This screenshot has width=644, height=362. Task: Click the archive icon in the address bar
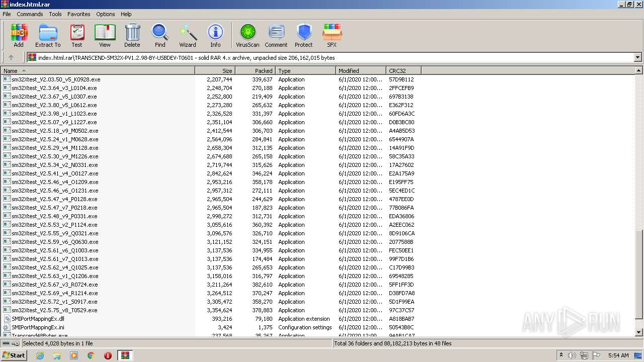click(32, 57)
